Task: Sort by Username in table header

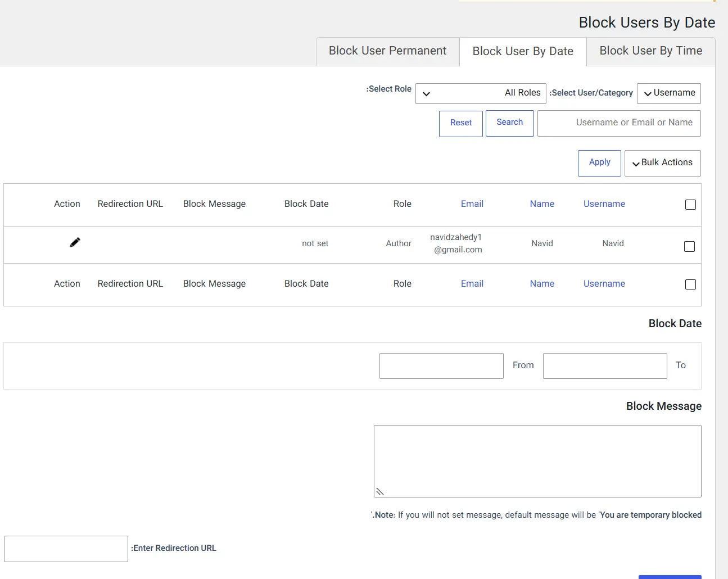Action: tap(604, 204)
